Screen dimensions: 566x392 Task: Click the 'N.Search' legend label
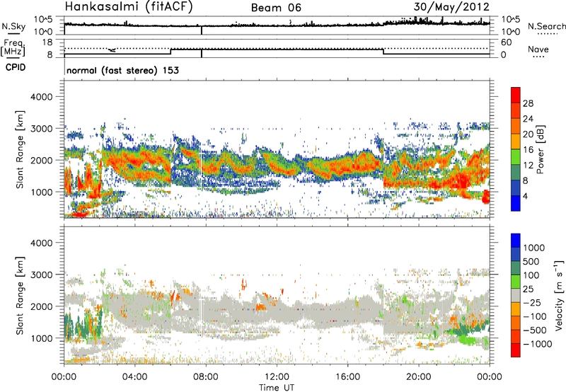(546, 26)
